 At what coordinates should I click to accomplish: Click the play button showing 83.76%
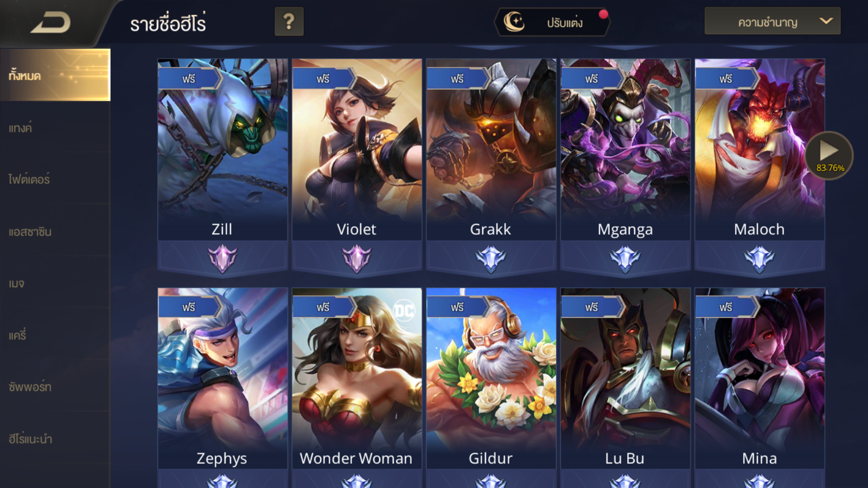(829, 156)
